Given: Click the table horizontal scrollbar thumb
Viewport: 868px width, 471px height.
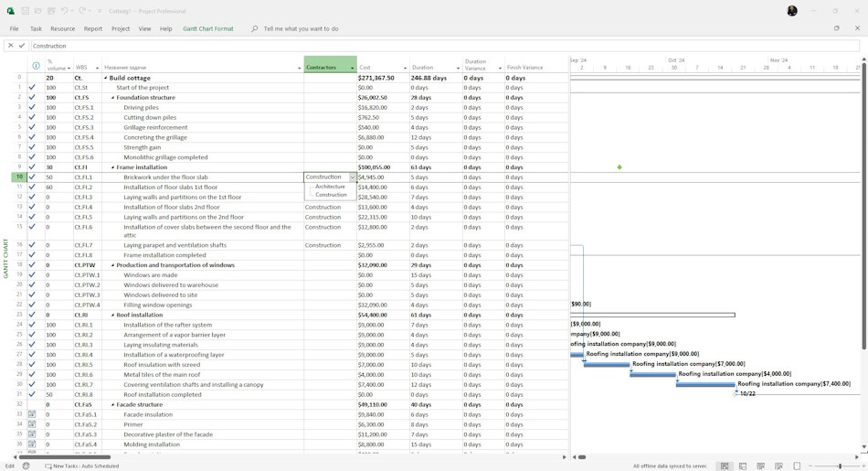Looking at the screenshot, I should [65, 457].
